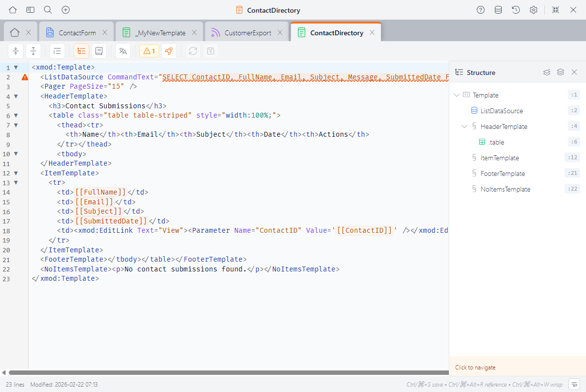Click the collapse window arrows icon

[556, 10]
